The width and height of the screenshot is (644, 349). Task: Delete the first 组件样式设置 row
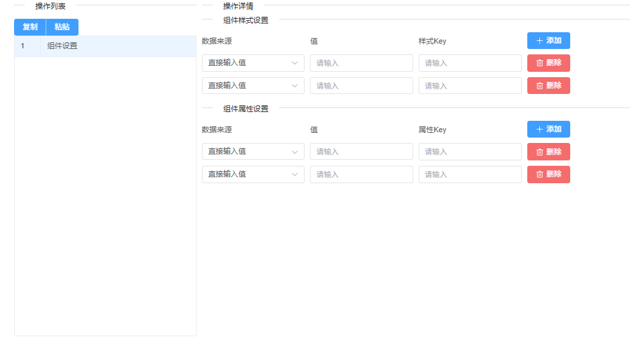[548, 63]
